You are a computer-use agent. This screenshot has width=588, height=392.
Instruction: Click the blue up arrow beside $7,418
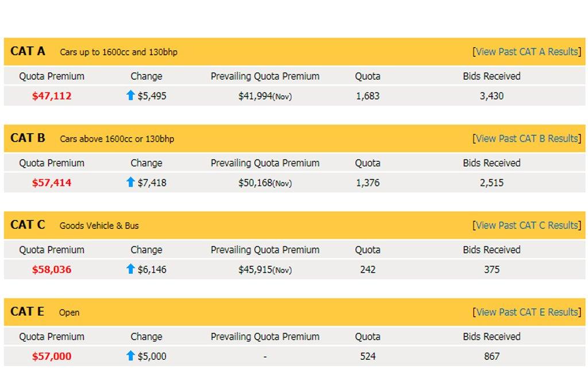[x=130, y=182]
